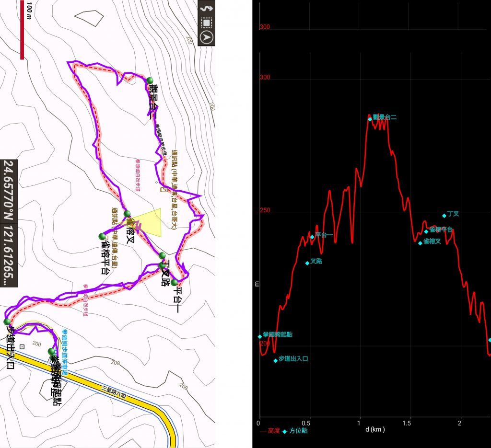Select the 觀景台二 point on elevation chart
The height and width of the screenshot is (448, 491).
[x=370, y=119]
